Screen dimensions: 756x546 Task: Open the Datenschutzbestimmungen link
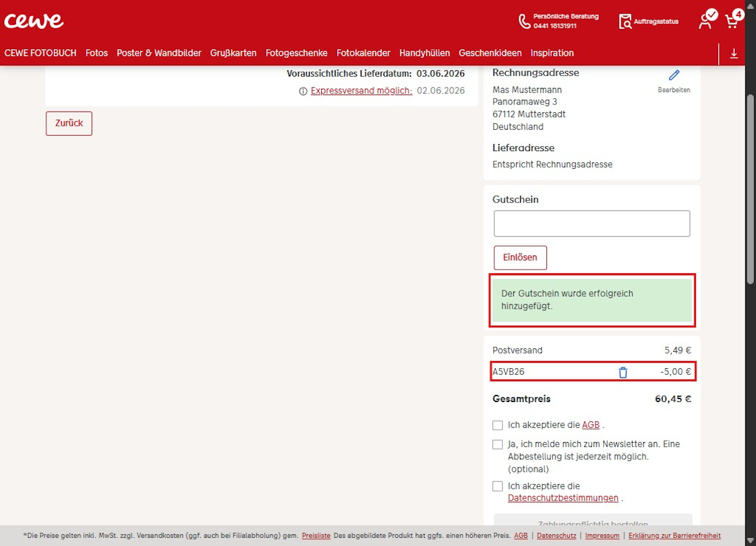point(563,498)
